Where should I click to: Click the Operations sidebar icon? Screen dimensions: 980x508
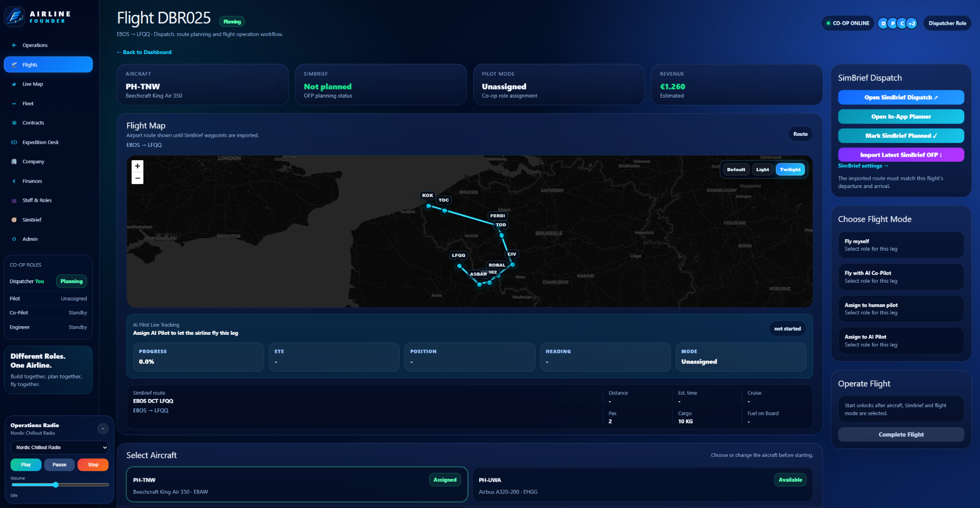[x=14, y=45]
